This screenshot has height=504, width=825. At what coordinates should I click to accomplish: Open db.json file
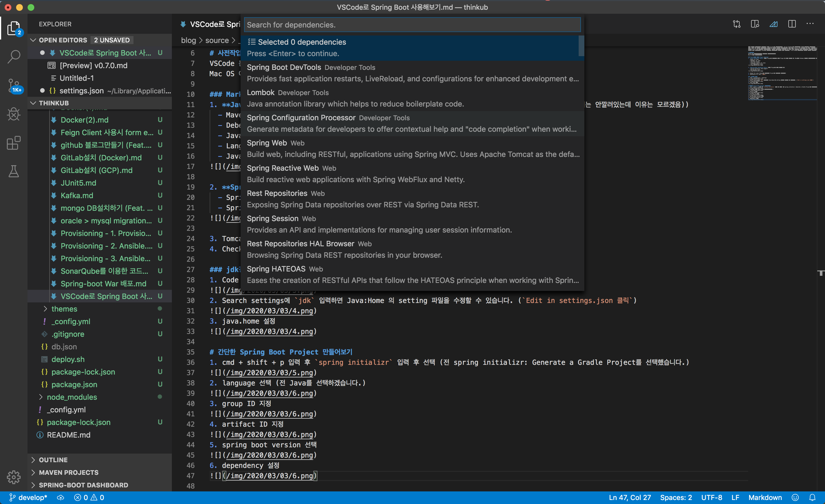tap(100, 347)
